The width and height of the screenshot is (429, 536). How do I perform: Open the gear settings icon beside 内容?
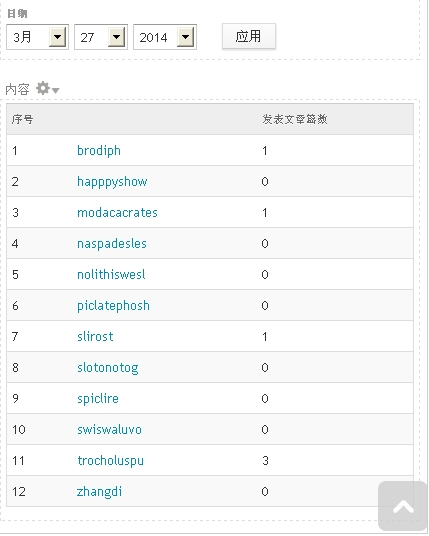click(x=48, y=88)
